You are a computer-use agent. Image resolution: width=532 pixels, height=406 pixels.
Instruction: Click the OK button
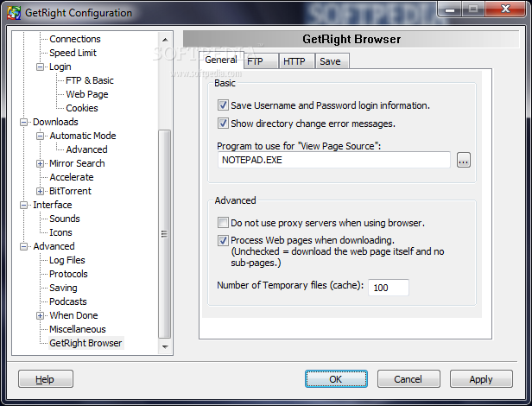[336, 379]
